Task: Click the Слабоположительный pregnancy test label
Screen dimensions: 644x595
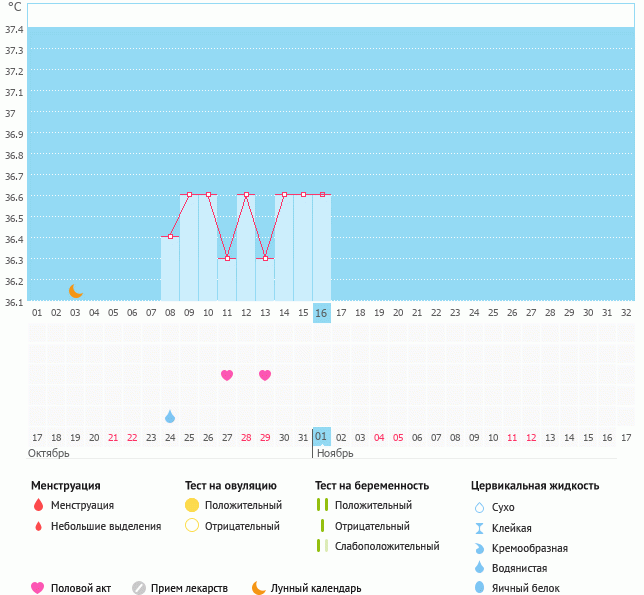Action: 387,546
